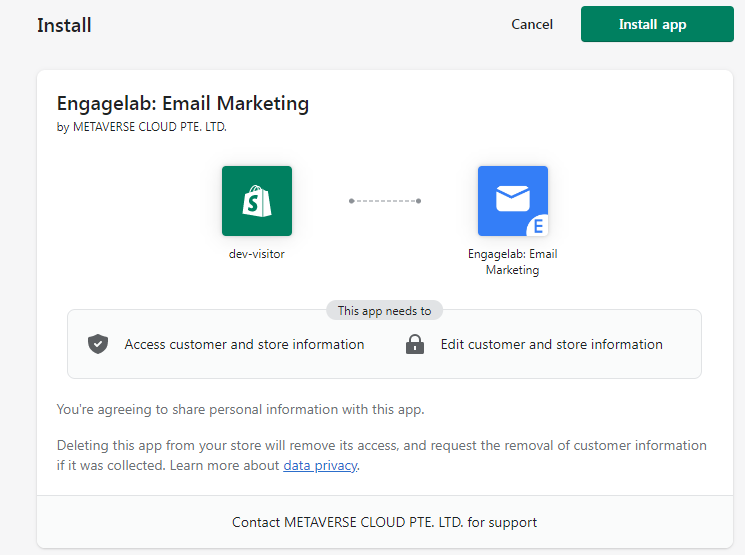
Task: Click the deleting this app notice text
Action: pyautogui.click(x=382, y=455)
